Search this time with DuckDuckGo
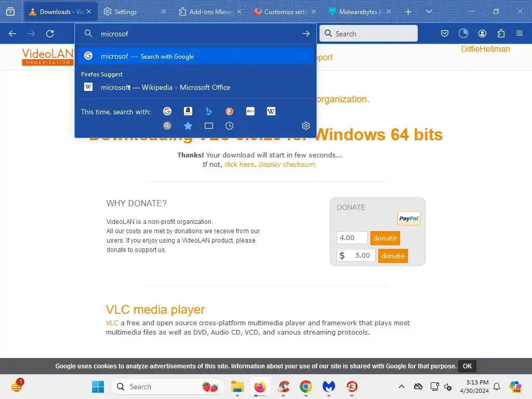Screen dimensions: 532x399 229,111
